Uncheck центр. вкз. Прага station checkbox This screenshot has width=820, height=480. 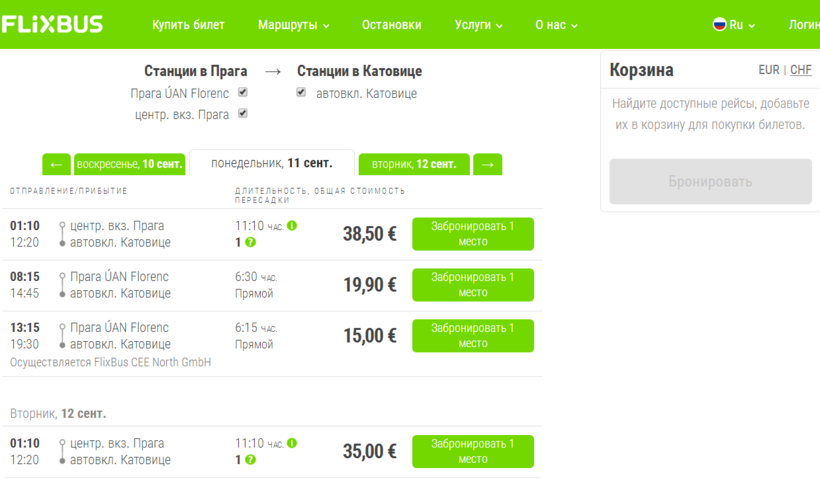pos(242,114)
